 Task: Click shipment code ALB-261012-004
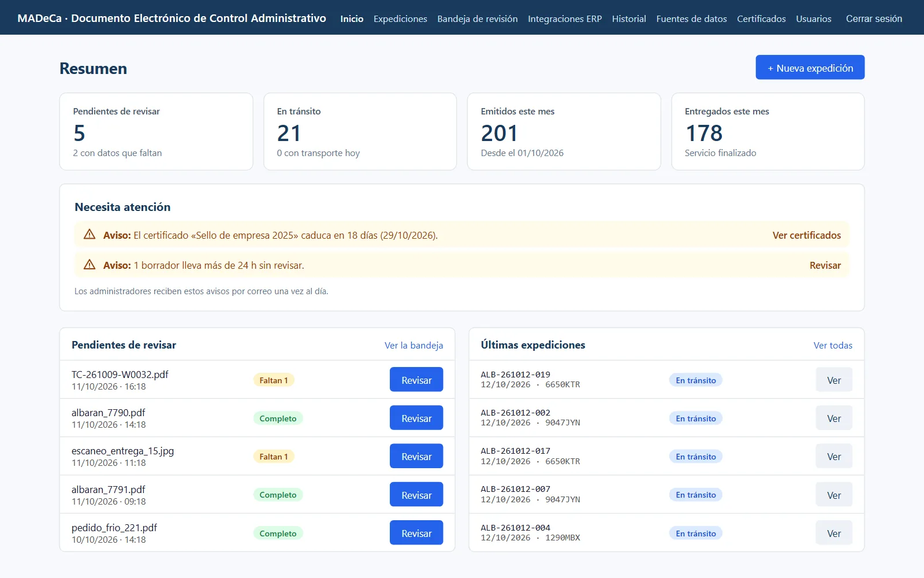click(x=515, y=528)
